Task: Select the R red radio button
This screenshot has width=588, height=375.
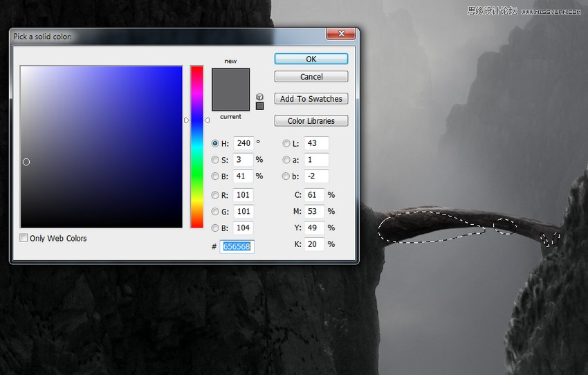Action: (215, 195)
